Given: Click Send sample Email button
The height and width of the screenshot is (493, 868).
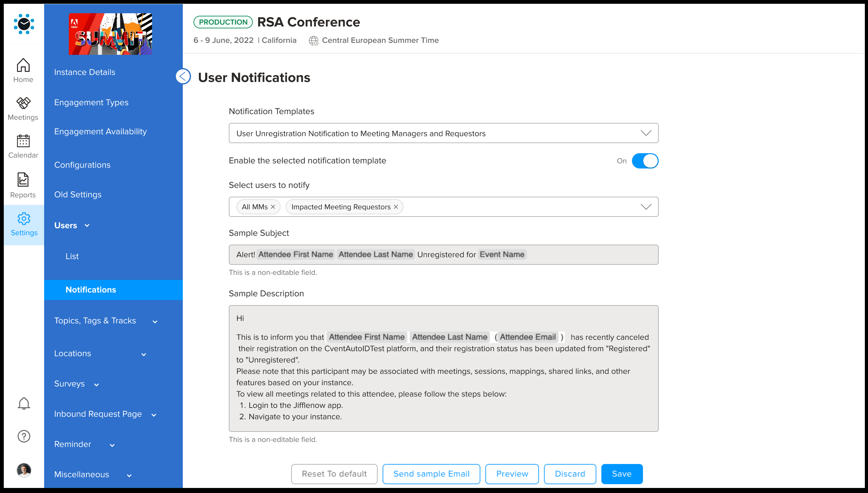Looking at the screenshot, I should [431, 474].
